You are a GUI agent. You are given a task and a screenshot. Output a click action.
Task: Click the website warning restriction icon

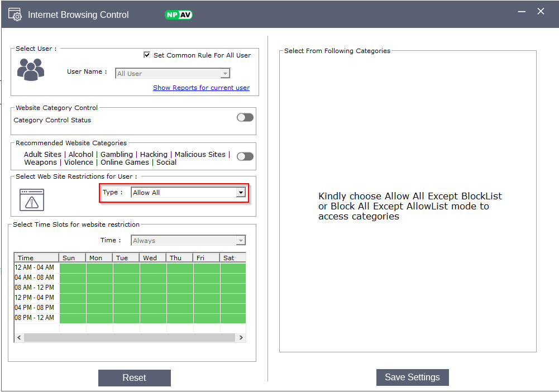(32, 199)
